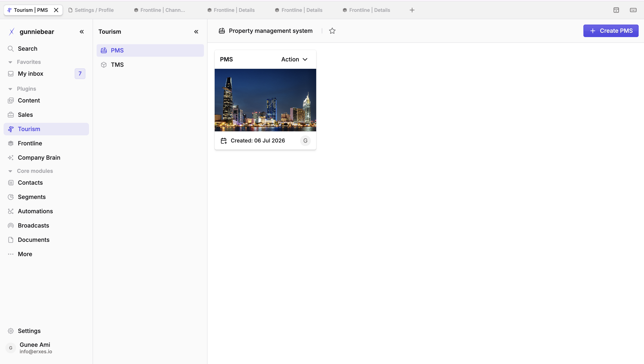Favorite the page with the star icon

pos(332,31)
